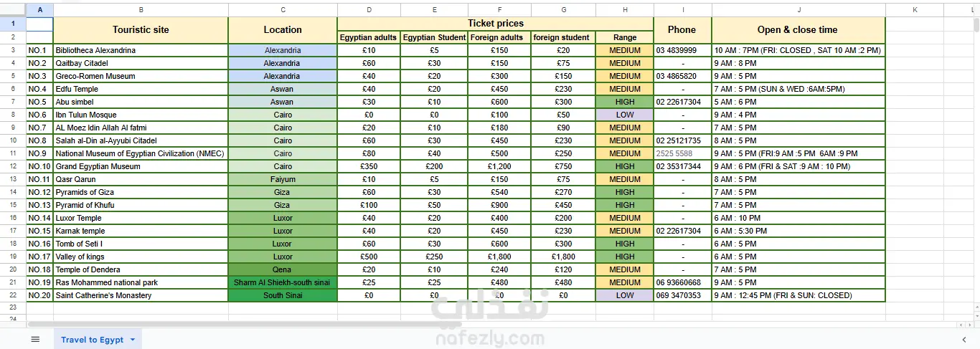Select the Touristic site header cell
The width and height of the screenshot is (980, 349).
pos(141,30)
